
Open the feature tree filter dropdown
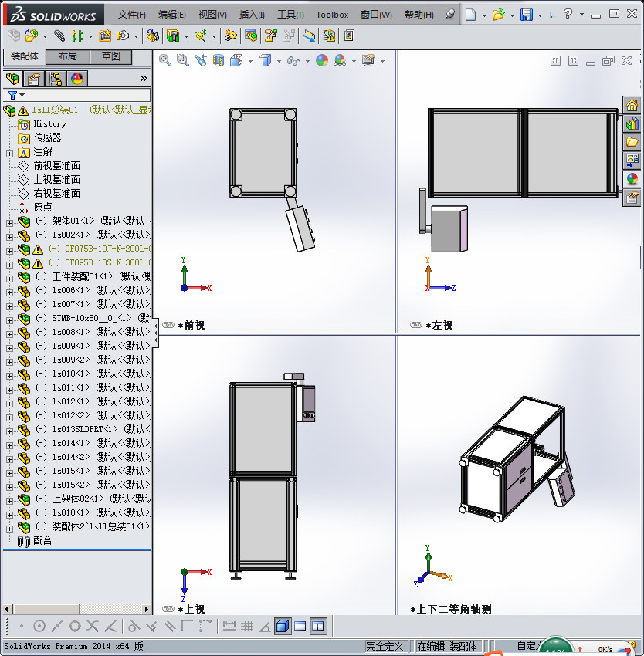click(x=22, y=95)
